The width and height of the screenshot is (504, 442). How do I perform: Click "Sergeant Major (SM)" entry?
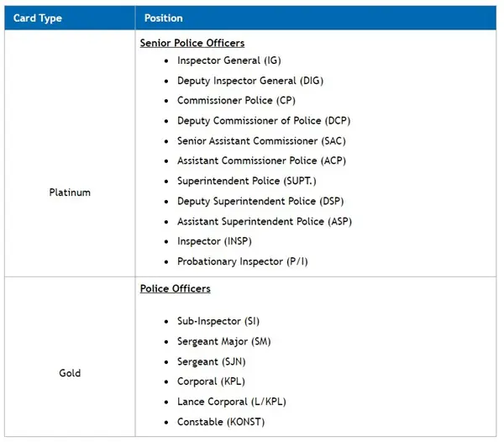point(223,342)
